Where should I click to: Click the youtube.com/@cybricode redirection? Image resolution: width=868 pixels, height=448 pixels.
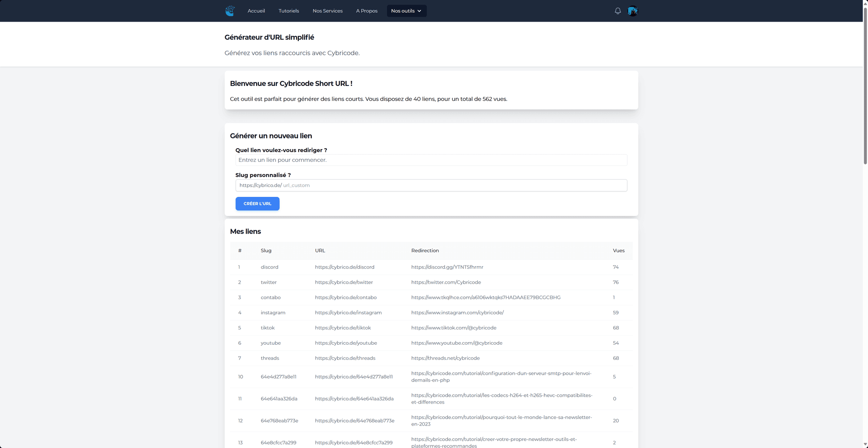456,343
